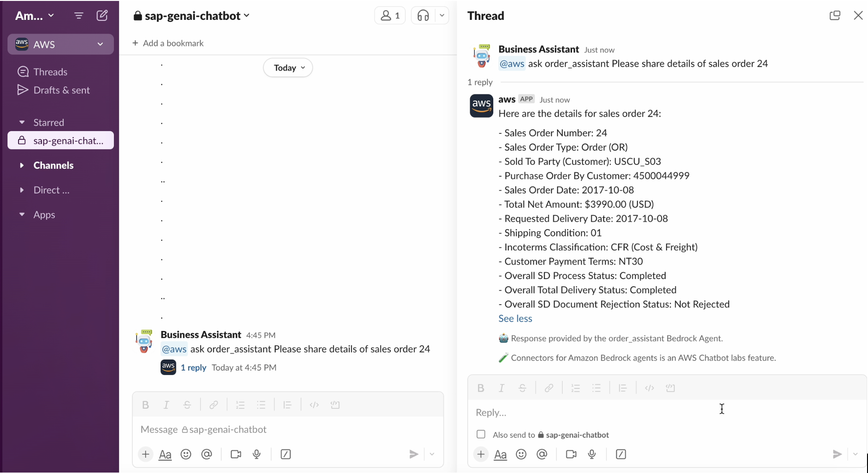Open the 1 reply thread link
This screenshot has width=868, height=473.
(193, 367)
